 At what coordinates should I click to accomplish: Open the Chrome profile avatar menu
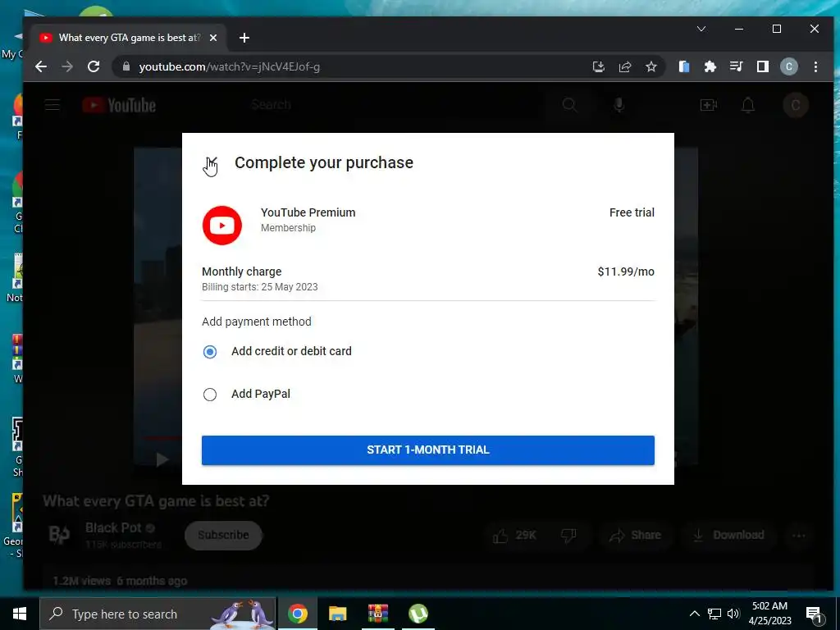[x=788, y=67]
